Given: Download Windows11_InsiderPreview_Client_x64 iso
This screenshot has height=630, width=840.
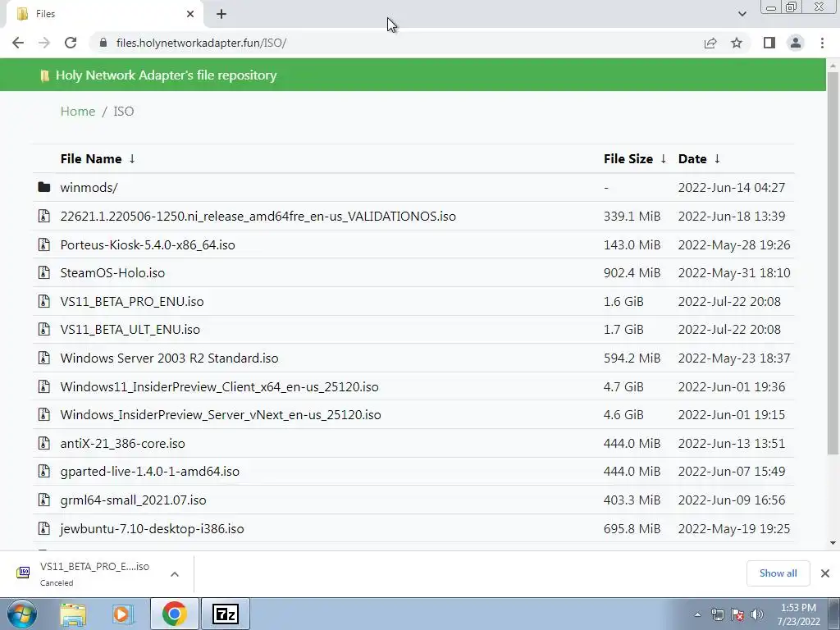Looking at the screenshot, I should (219, 387).
